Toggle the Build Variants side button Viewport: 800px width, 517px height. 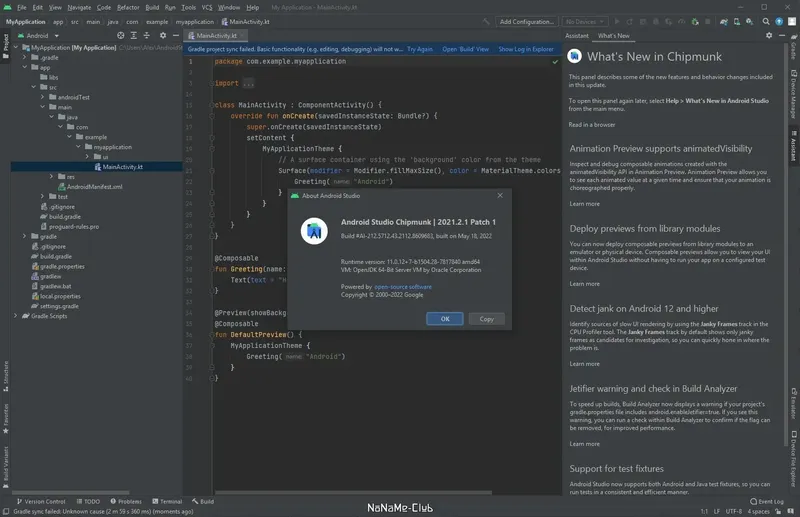point(6,467)
